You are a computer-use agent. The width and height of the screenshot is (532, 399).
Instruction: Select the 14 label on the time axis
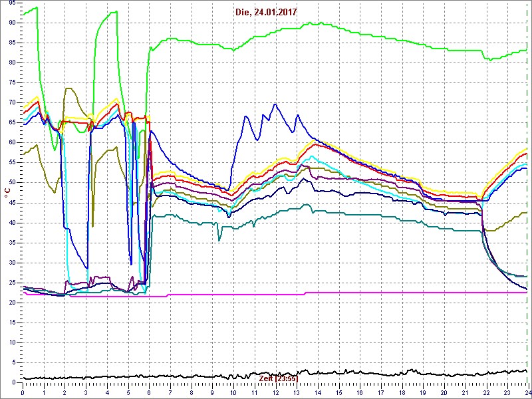coord(318,392)
